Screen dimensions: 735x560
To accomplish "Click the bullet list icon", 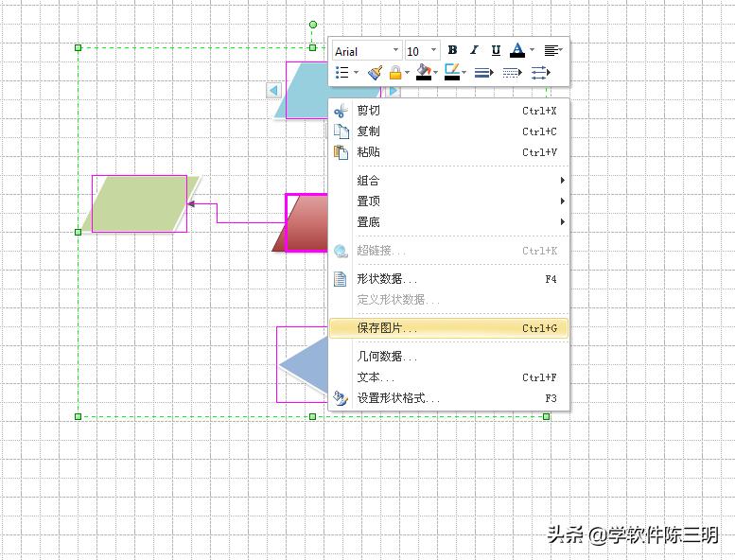I will pyautogui.click(x=343, y=72).
